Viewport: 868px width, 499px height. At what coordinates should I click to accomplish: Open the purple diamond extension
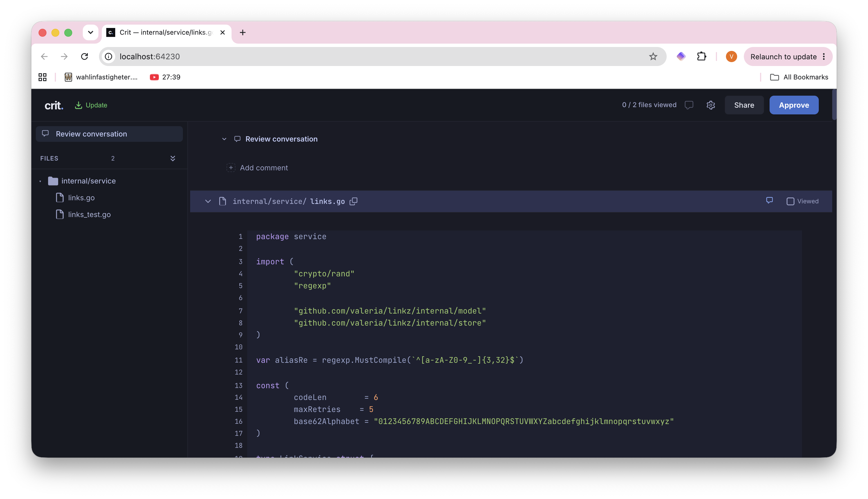681,57
